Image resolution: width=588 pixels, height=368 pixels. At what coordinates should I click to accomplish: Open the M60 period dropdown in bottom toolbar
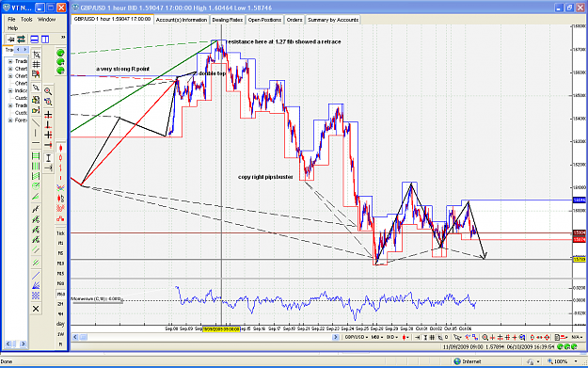tap(377, 337)
